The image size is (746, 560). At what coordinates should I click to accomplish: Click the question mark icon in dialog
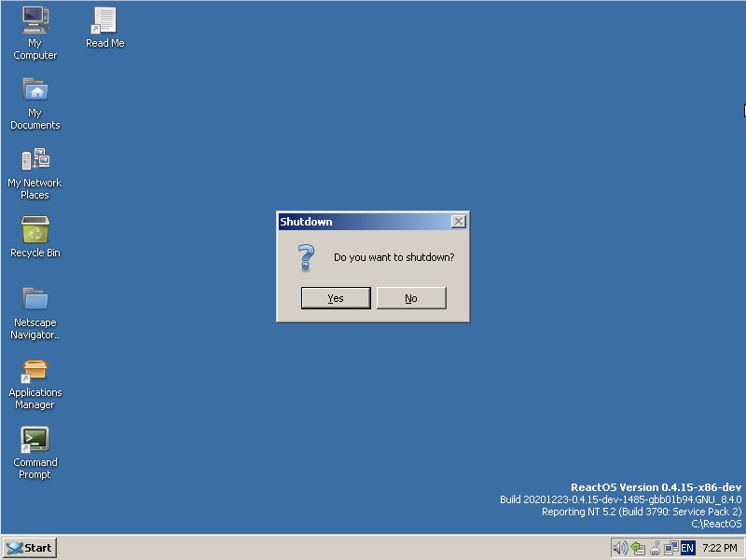coord(307,257)
